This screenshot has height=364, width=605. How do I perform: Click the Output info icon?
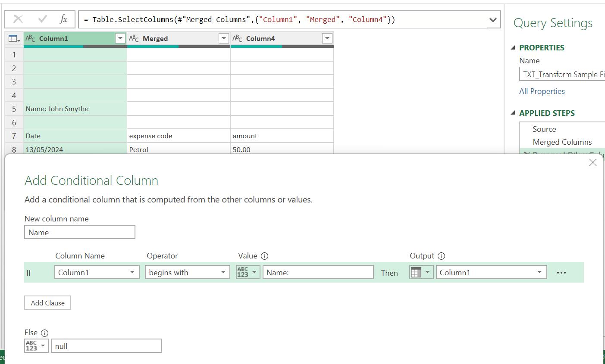[441, 256]
